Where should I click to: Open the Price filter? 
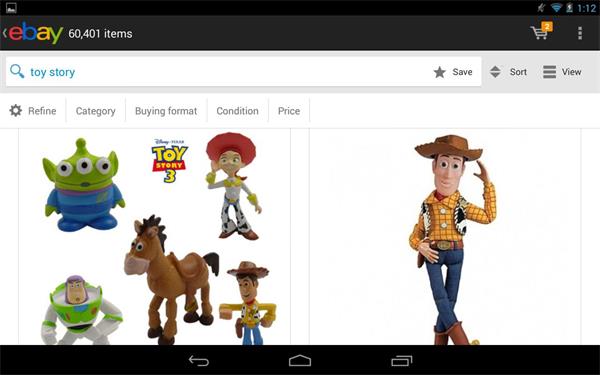tap(289, 111)
